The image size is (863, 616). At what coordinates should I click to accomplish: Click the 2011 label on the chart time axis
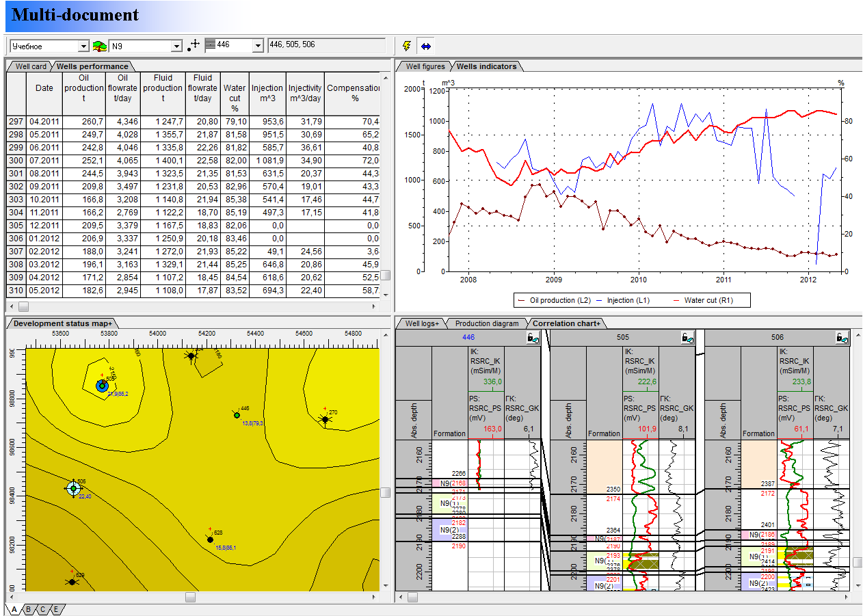(723, 280)
